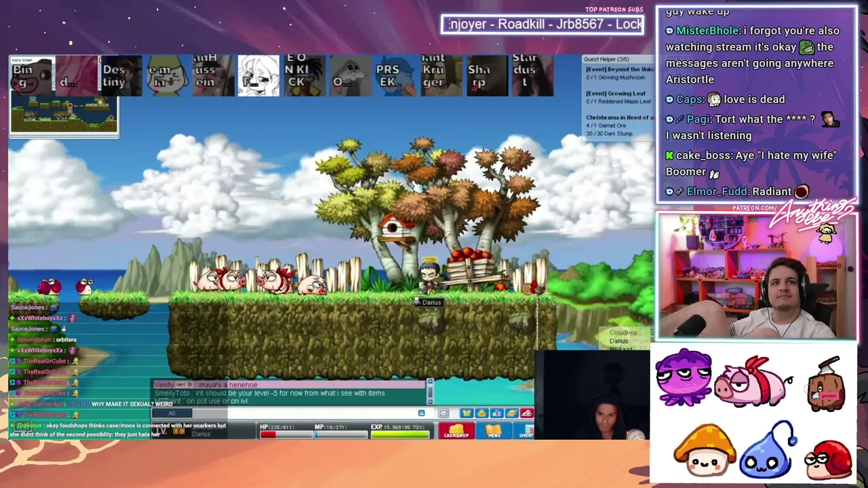Select the PRSEK viewer avatar
Screen dimensions: 868x488
[395, 76]
